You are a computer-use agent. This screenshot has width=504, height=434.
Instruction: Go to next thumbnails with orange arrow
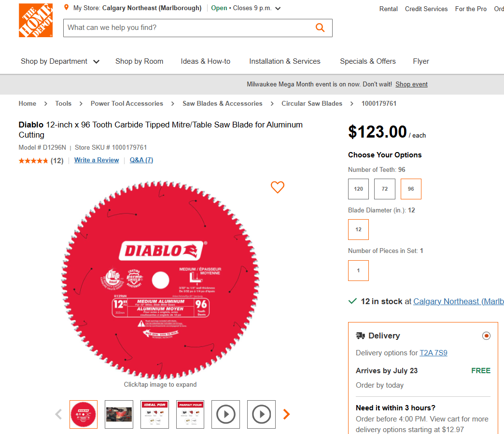[286, 414]
